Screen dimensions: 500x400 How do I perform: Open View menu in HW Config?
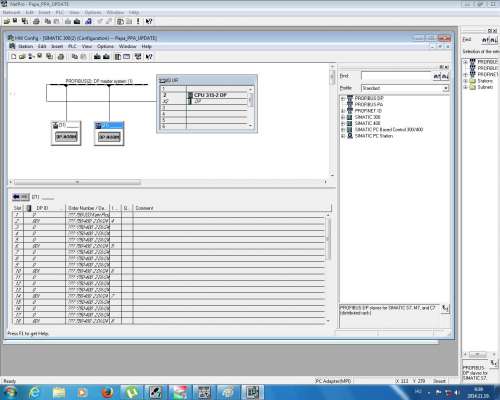pos(87,46)
